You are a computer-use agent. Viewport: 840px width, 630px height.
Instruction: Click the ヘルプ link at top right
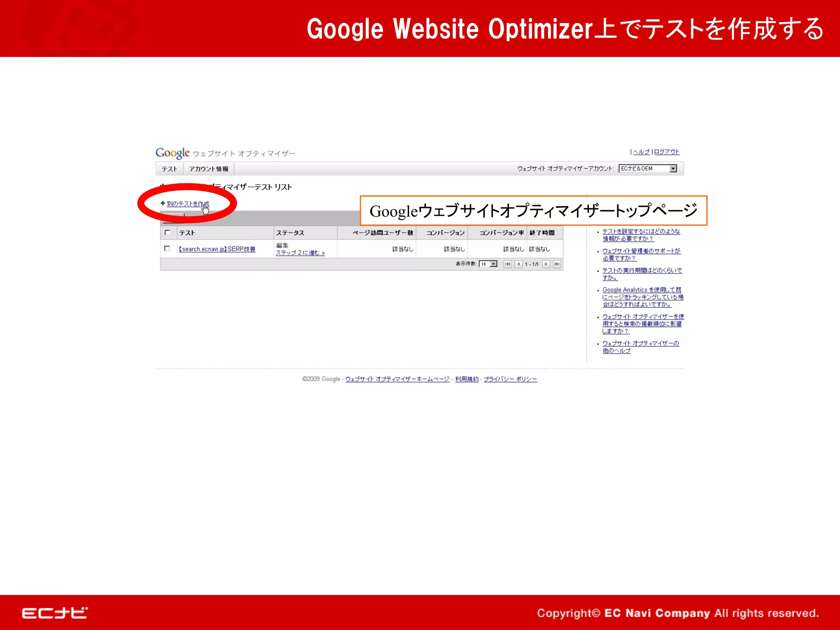[x=641, y=152]
